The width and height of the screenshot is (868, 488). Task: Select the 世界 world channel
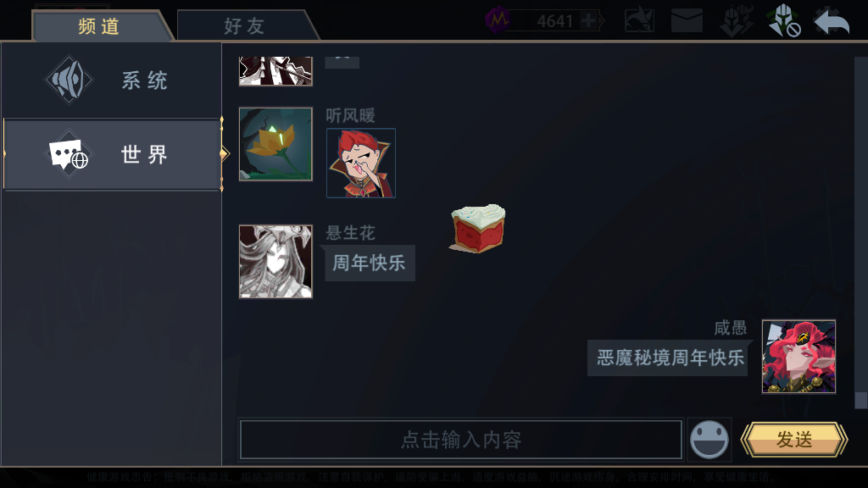[111, 154]
